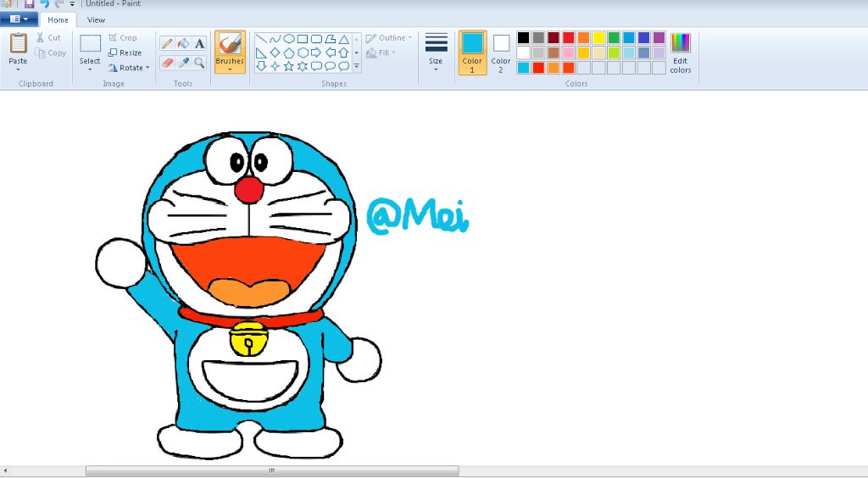Pick the pink color swatch
Image resolution: width=868 pixels, height=478 pixels.
(569, 53)
